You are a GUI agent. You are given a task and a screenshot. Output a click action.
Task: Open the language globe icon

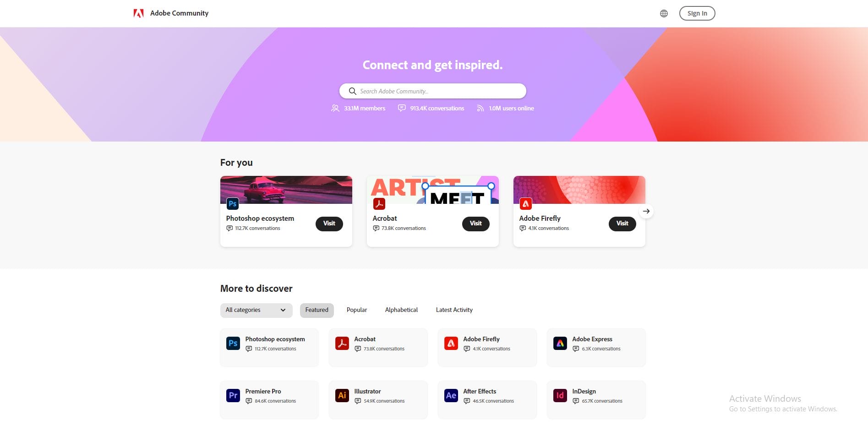coord(664,13)
